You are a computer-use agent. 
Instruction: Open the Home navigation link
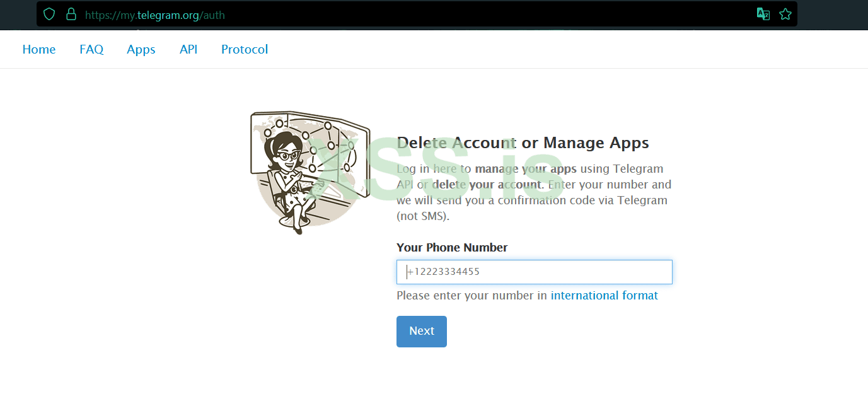pos(39,49)
